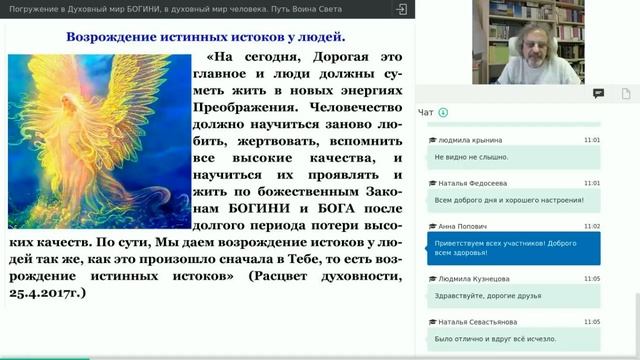Click the username Анна Попович

(462, 226)
